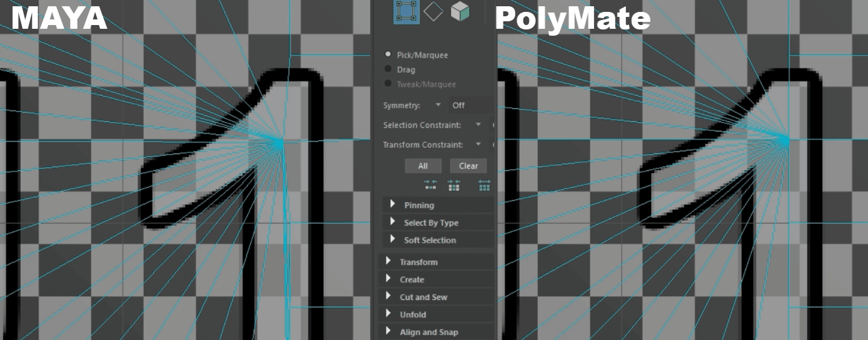Click the Symmetry Off value field

point(469,105)
